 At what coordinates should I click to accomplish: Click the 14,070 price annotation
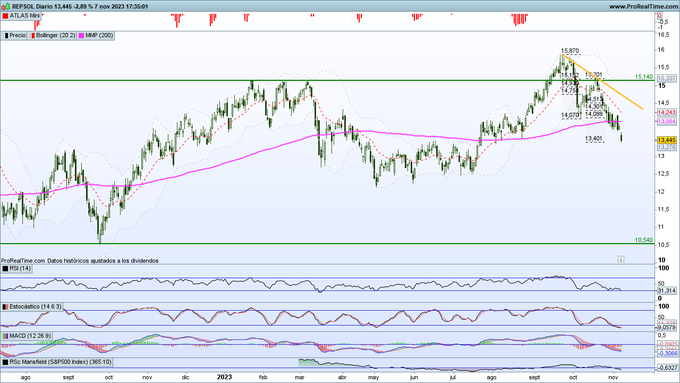click(x=570, y=115)
